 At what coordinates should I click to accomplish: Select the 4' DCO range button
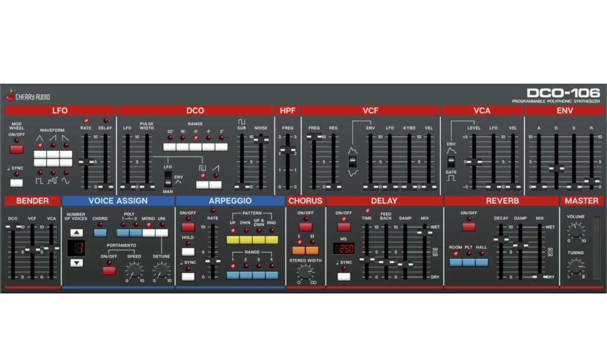point(208,147)
